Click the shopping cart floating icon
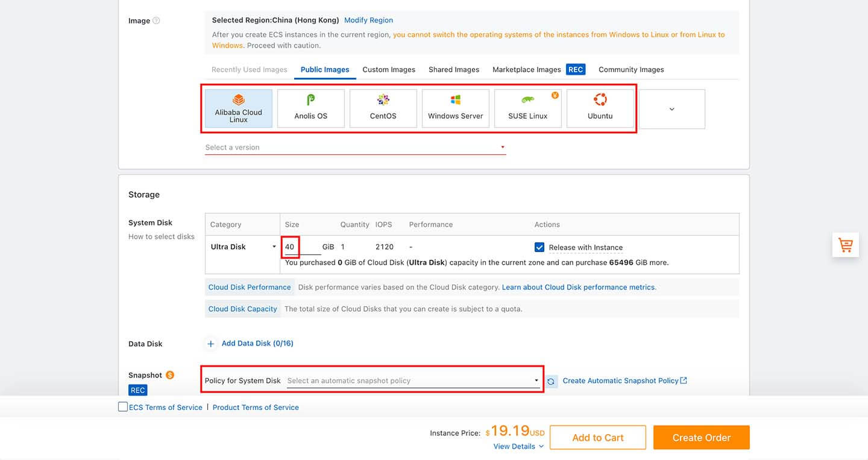The height and width of the screenshot is (460, 868). 846,245
